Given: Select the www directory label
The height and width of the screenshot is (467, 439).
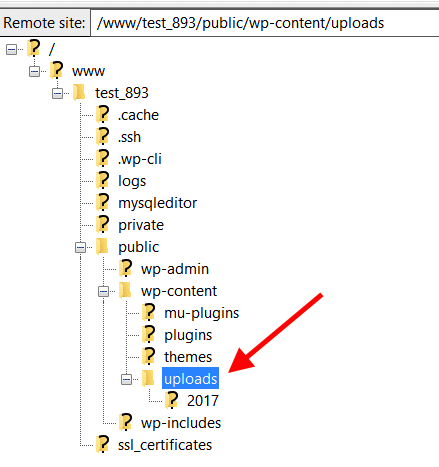Looking at the screenshot, I should click(88, 71).
